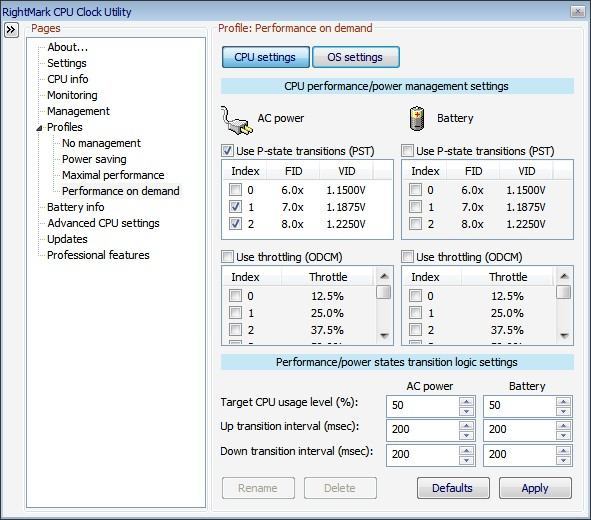Image resolution: width=591 pixels, height=520 pixels.
Task: Open the Professional features page
Action: [x=98, y=255]
